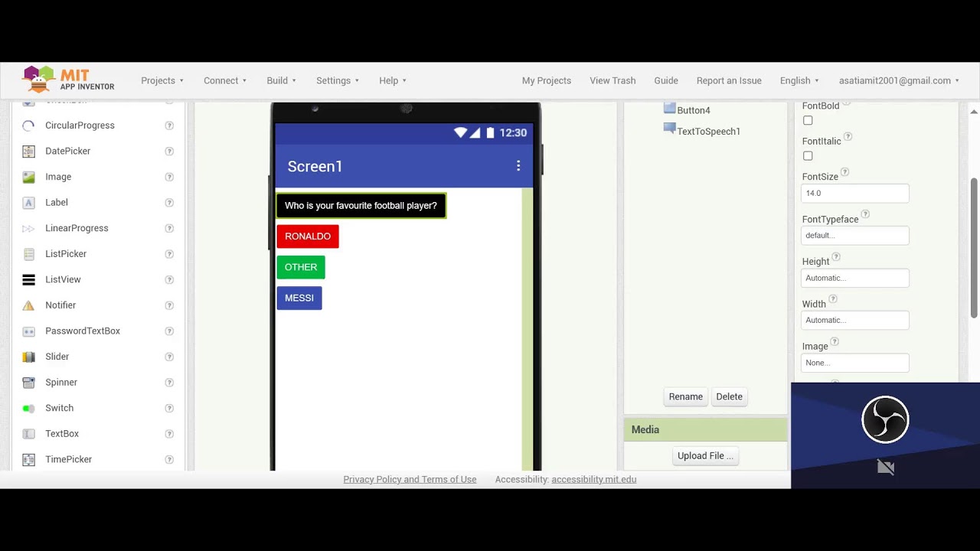The image size is (980, 551).
Task: Select the red RONALDO button in the phone preview
Action: (x=308, y=236)
